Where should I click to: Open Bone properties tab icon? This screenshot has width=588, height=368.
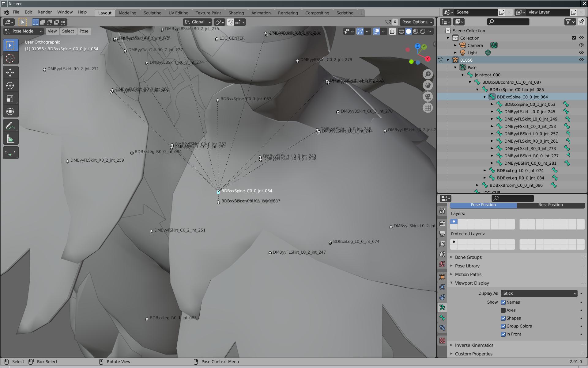click(442, 318)
